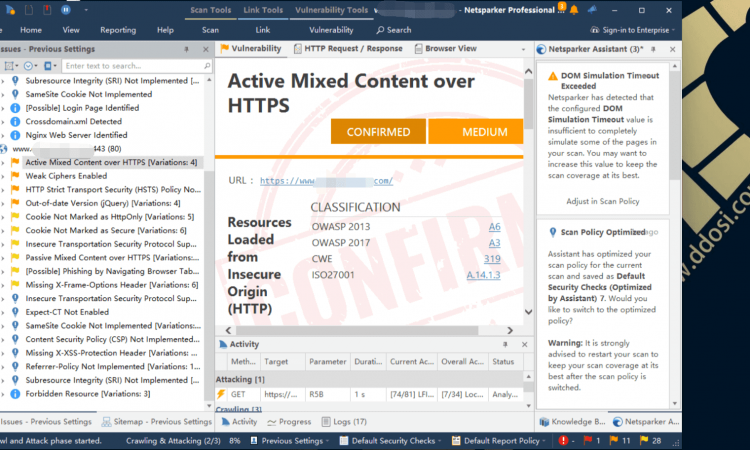Click the new scan icon in title bar
The width and height of the screenshot is (750, 450).
pos(10,9)
